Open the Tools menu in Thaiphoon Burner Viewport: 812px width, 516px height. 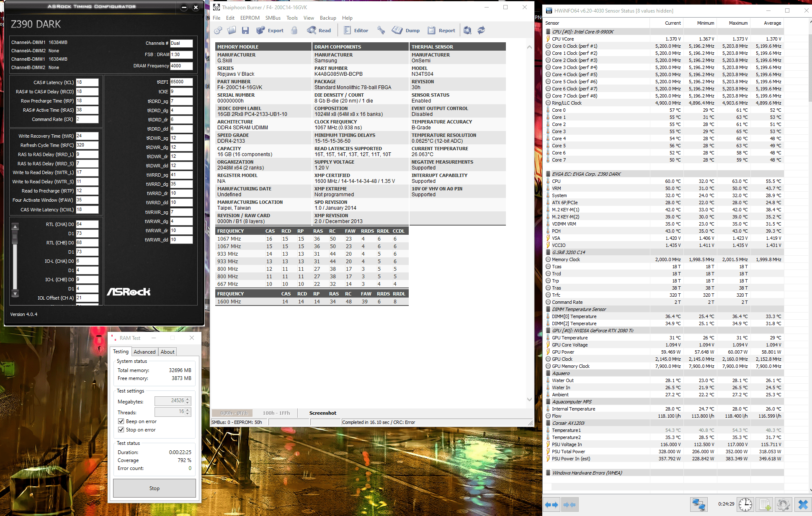point(292,18)
